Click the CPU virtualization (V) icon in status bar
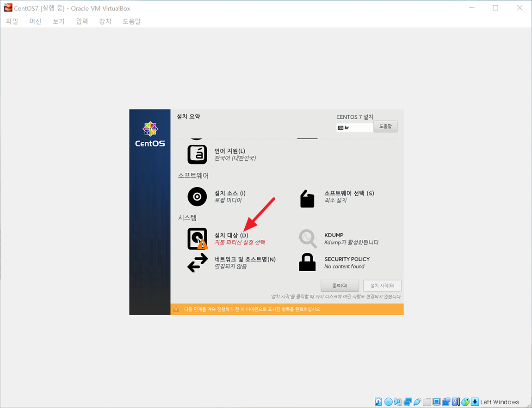Screen dimensions: 532x408 pyautogui.click(x=456, y=402)
